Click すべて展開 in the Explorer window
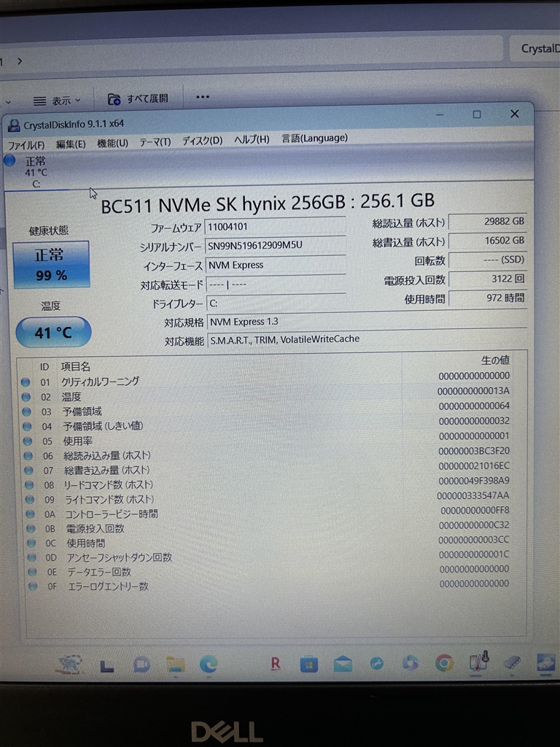 coord(138,98)
